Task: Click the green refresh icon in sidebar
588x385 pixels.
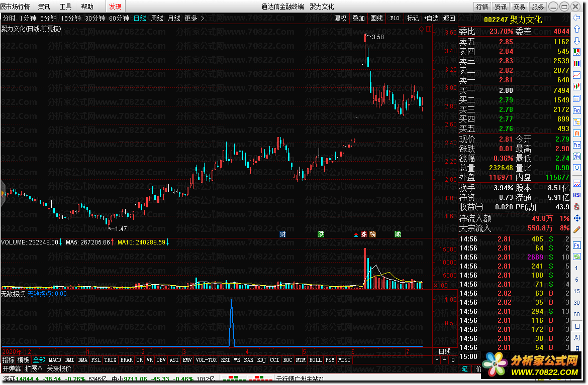Action: (x=577, y=257)
